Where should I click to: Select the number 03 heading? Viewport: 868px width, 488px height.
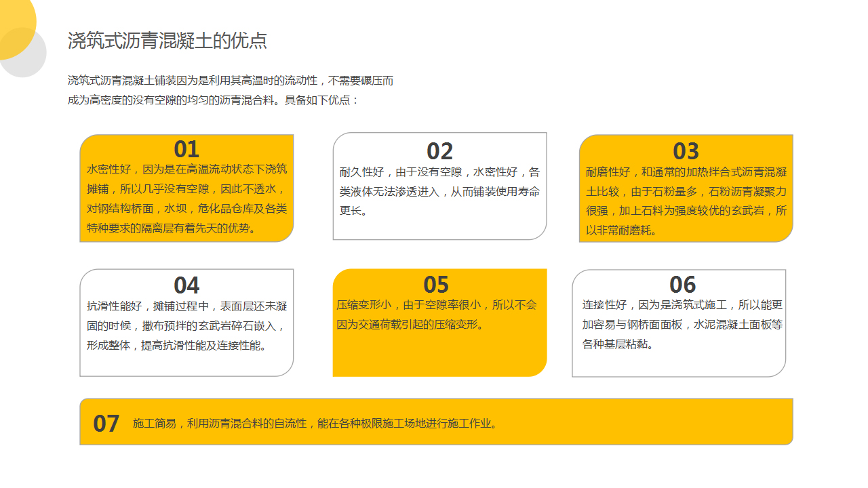(x=686, y=151)
